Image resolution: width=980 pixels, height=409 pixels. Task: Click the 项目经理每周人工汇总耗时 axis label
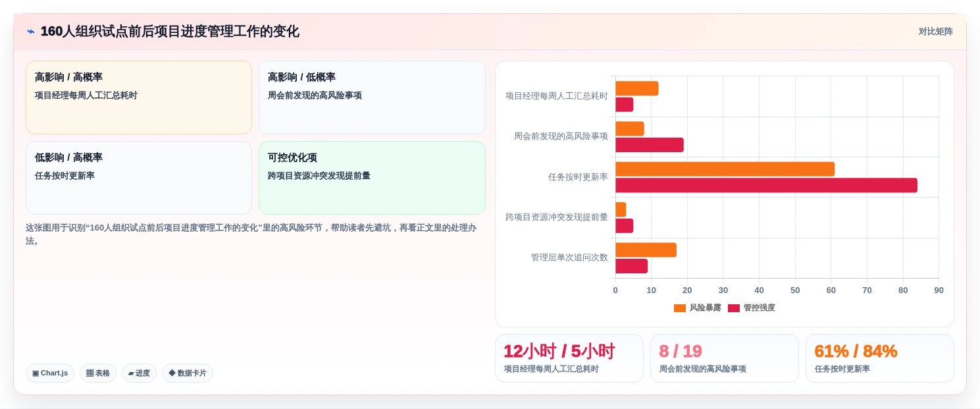[557, 96]
